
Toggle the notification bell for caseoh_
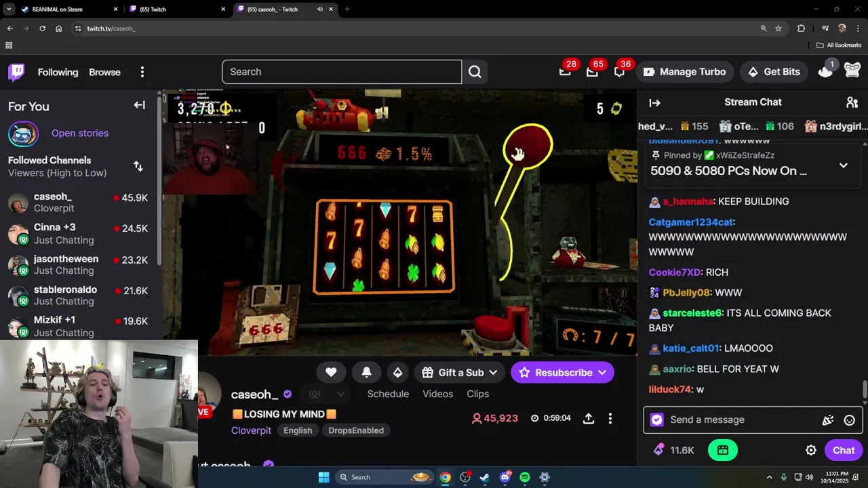pos(366,372)
